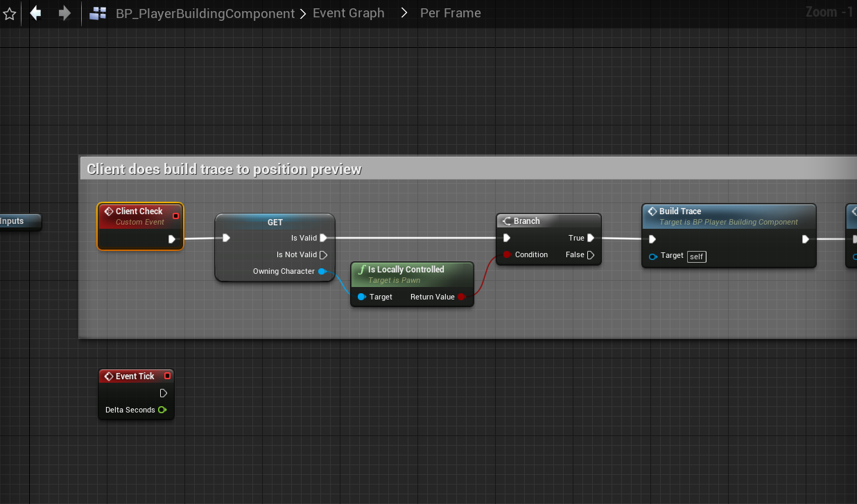This screenshot has height=504, width=857.
Task: Click the Event Tick red delegate pin
Action: coord(167,376)
